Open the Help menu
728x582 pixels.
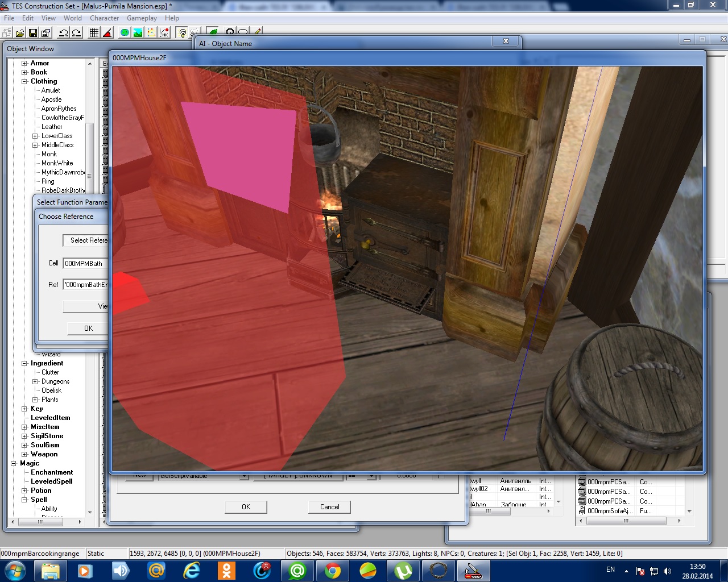coord(172,18)
